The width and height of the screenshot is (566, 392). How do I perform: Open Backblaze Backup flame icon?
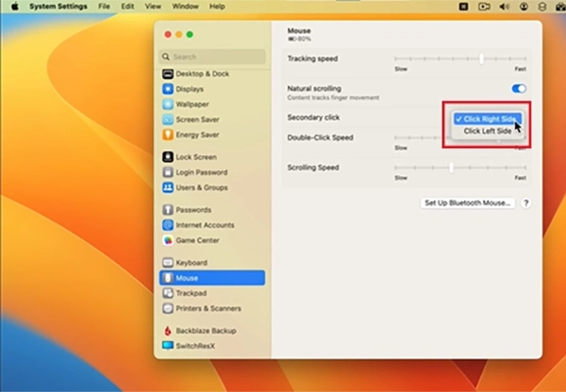pyautogui.click(x=168, y=331)
